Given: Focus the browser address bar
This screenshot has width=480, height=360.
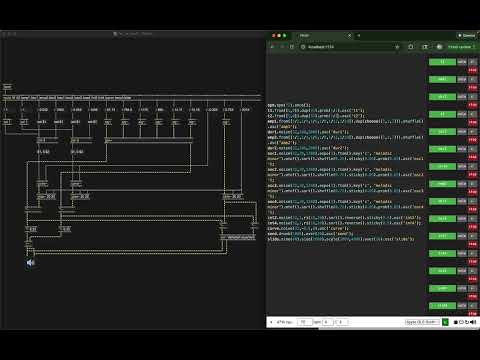Looking at the screenshot, I should click(x=350, y=47).
